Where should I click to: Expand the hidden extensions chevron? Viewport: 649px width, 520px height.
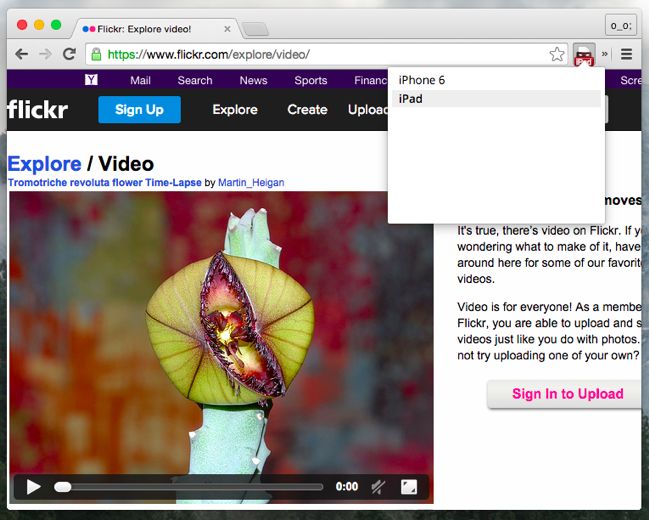coord(605,54)
